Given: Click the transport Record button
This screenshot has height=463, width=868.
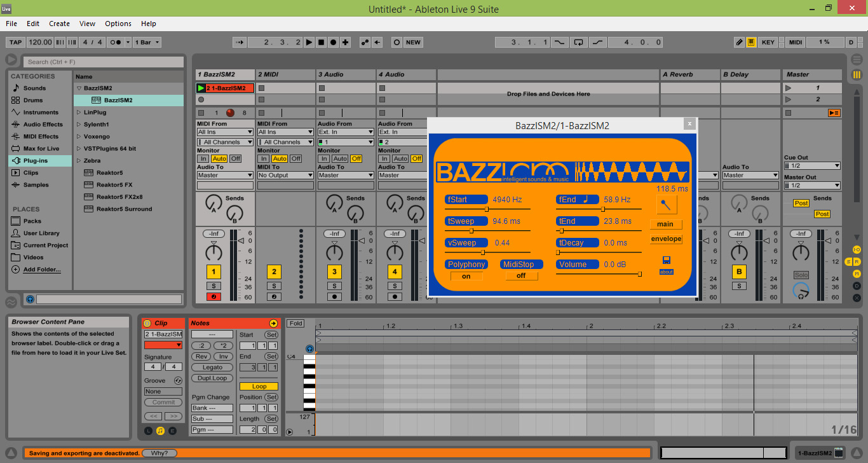Looking at the screenshot, I should [x=334, y=42].
